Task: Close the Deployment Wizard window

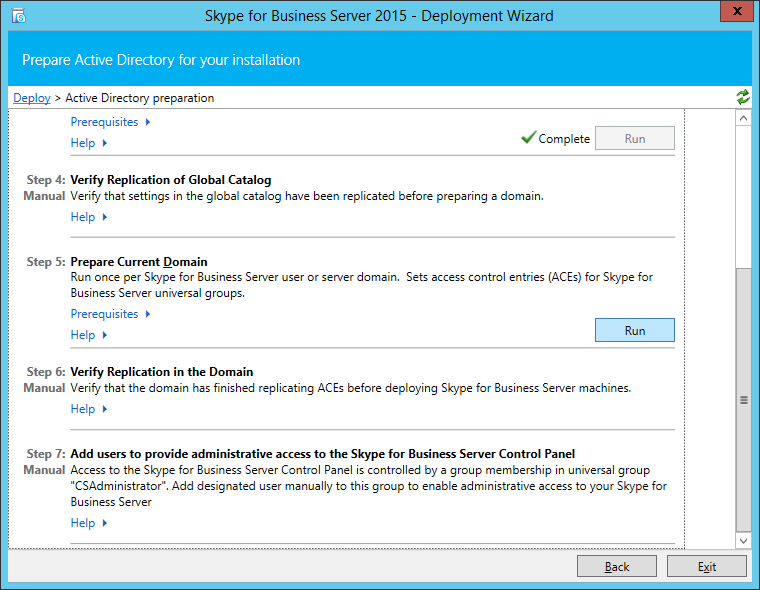Action: tap(737, 11)
